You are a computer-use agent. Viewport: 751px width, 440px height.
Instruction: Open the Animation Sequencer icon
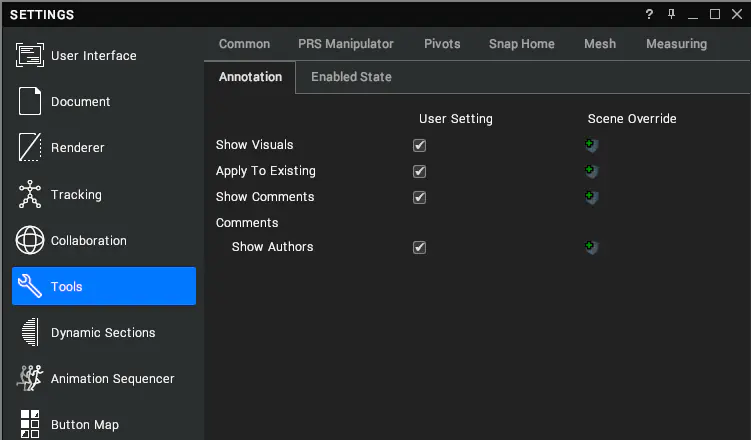tap(30, 378)
